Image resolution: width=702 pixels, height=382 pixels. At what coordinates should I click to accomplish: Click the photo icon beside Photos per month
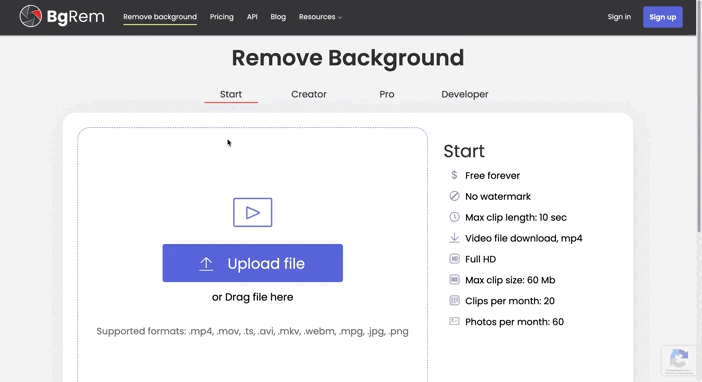coord(454,321)
